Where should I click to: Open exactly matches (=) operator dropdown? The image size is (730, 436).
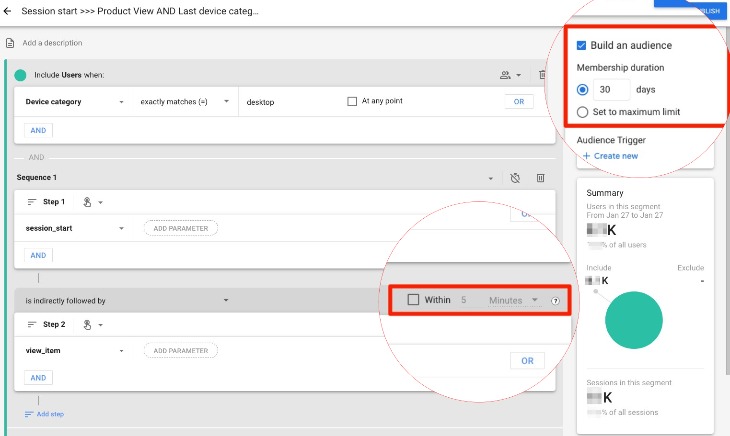point(185,102)
